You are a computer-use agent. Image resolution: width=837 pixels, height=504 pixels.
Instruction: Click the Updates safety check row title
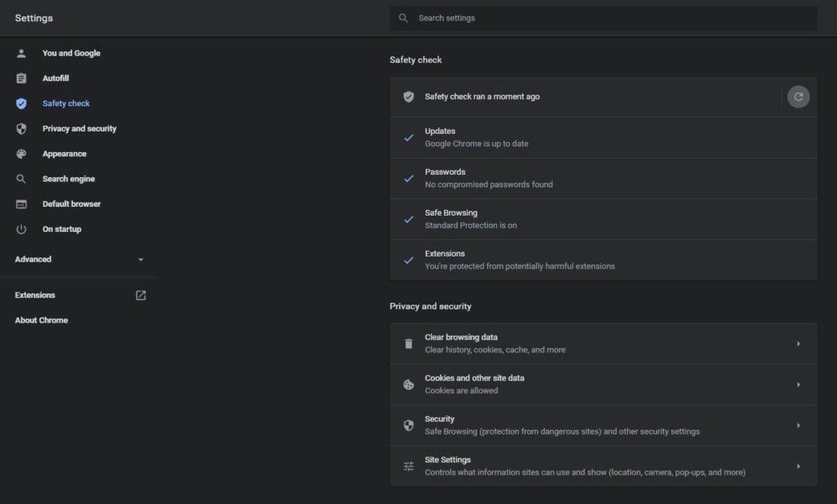440,132
